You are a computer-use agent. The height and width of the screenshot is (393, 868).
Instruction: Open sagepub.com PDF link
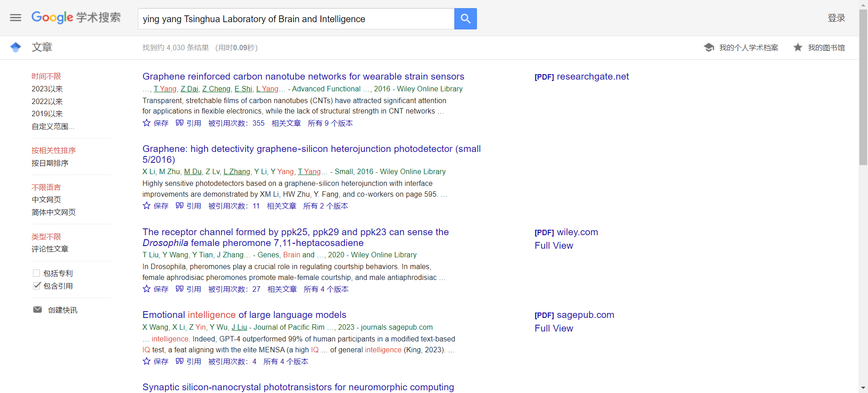[x=575, y=315]
